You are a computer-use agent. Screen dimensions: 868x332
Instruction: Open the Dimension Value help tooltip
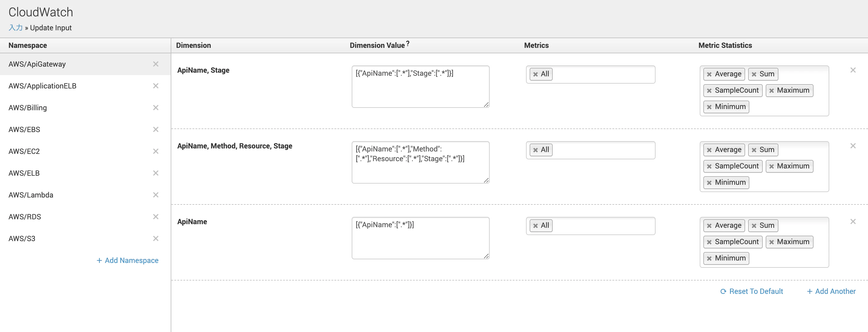point(408,44)
